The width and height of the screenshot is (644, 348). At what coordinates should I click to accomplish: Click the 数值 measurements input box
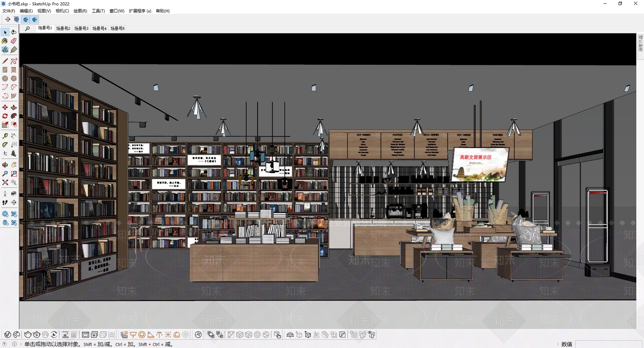click(x=608, y=344)
